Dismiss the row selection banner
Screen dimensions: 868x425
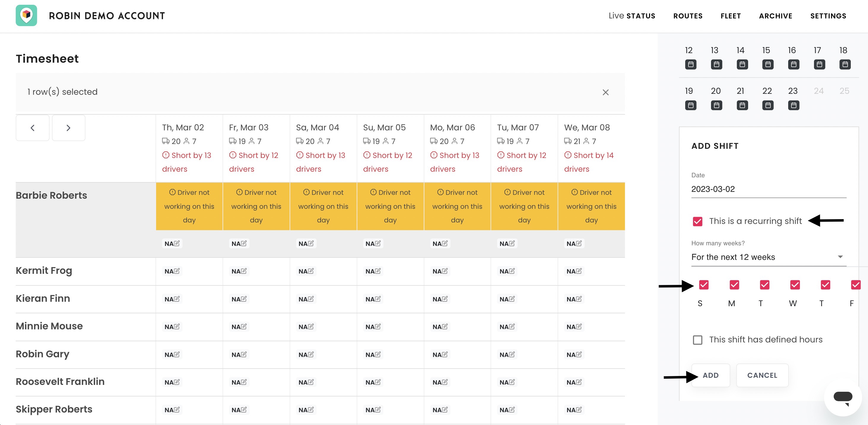(605, 92)
